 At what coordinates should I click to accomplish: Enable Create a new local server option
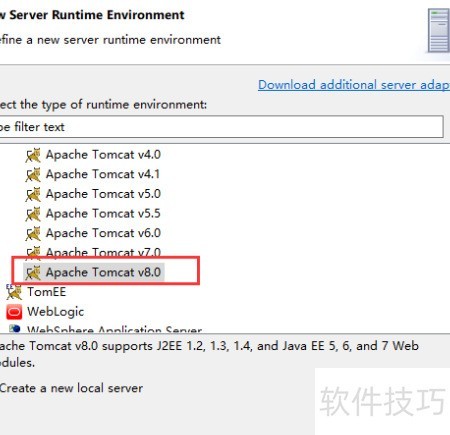click(x=71, y=388)
